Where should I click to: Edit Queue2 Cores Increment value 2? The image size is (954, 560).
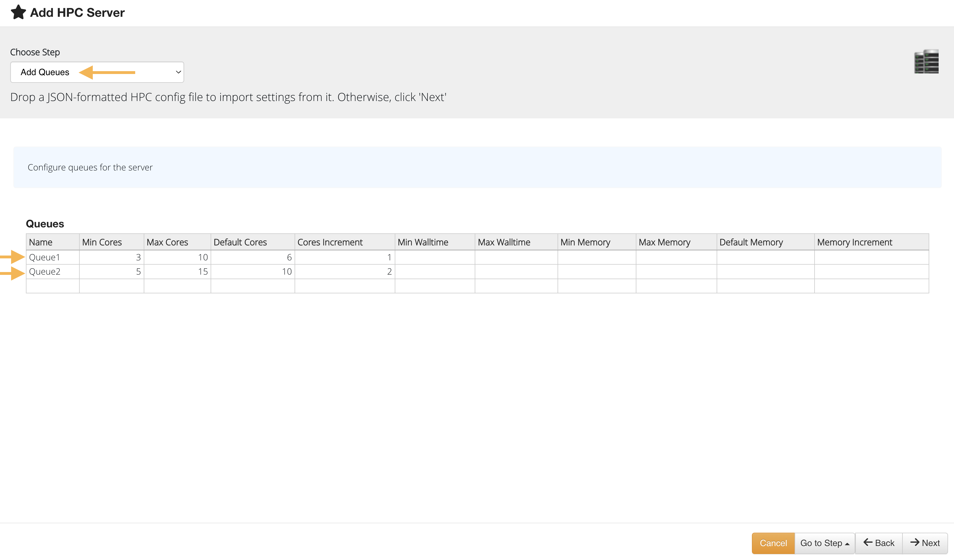pos(345,272)
